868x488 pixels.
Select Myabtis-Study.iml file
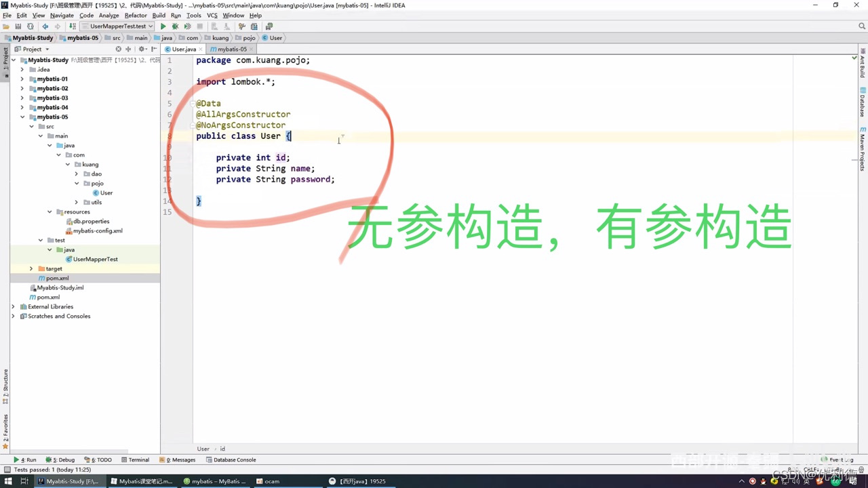(x=56, y=287)
